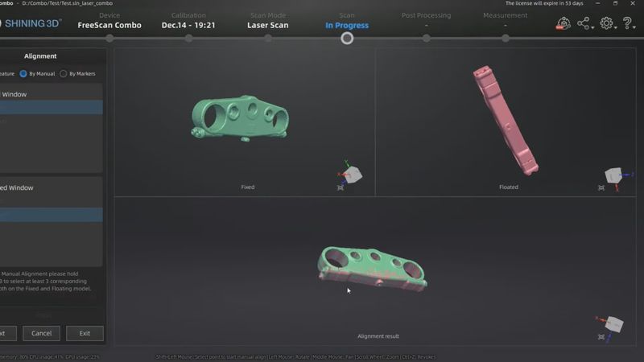Expand the share icon dropdown arrow
This screenshot has height=362, width=644.
click(x=593, y=28)
